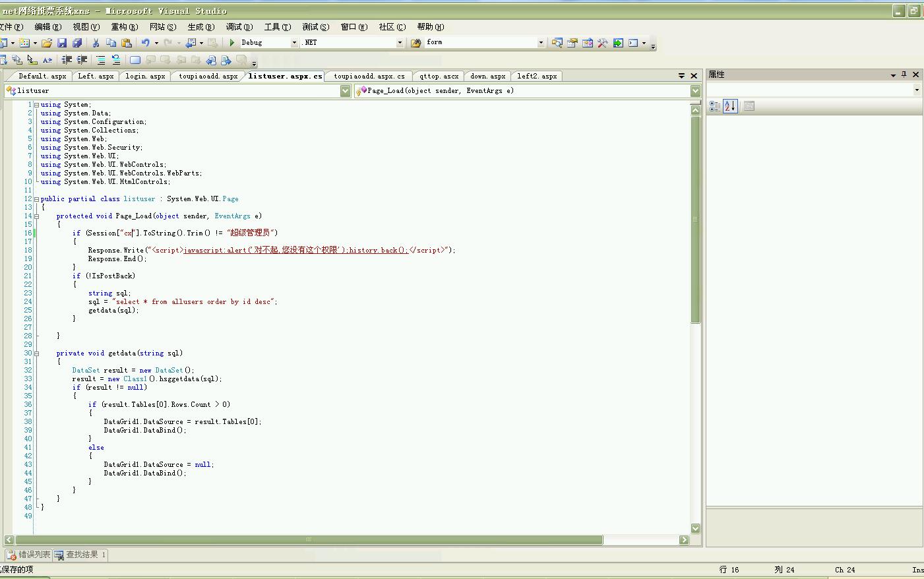Copy the selection using the copy icon
This screenshot has width=924, height=579.
coord(111,43)
